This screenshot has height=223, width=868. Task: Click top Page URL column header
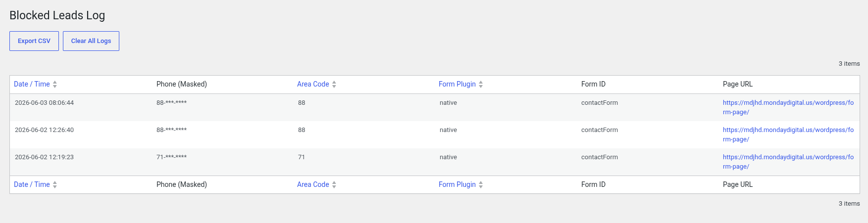point(738,84)
